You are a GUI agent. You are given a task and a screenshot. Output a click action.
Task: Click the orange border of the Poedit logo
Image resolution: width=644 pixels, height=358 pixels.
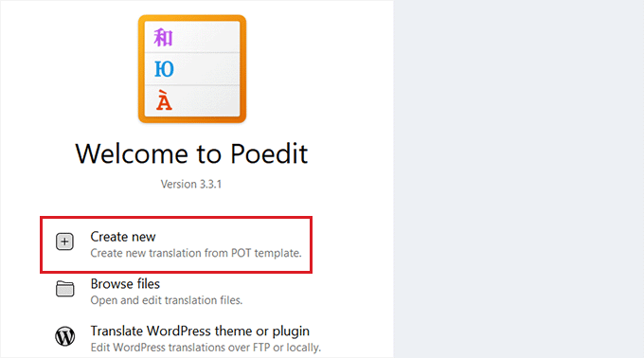coord(141,69)
